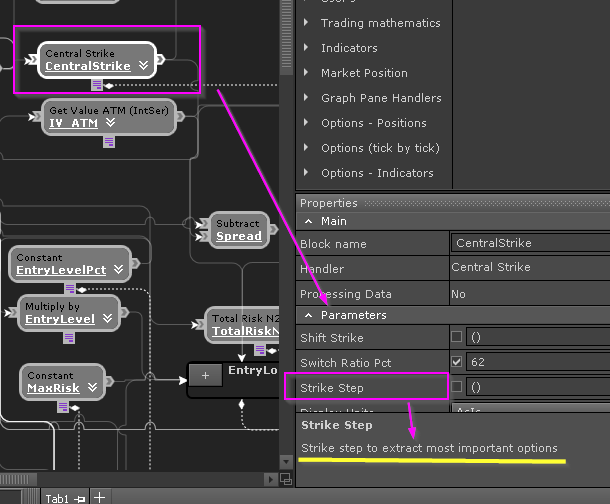
Task: Expand the CentralStrike block double chevron
Action: [x=144, y=66]
